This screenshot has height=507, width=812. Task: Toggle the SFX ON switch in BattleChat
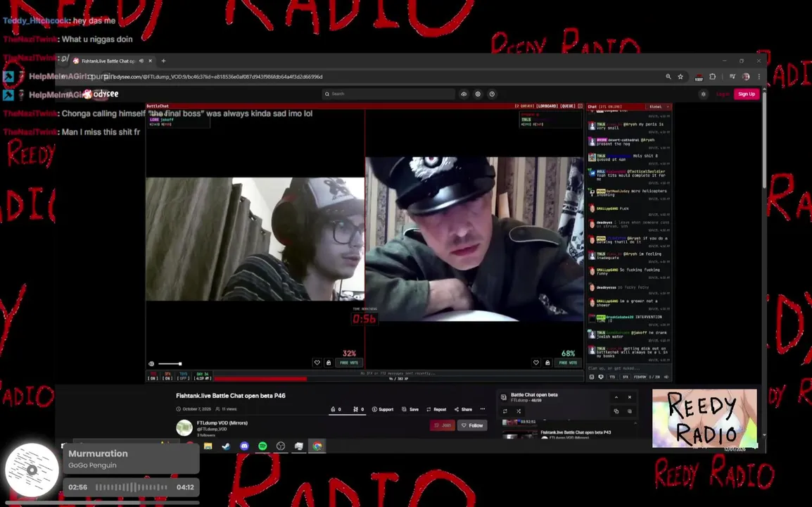[167, 376]
